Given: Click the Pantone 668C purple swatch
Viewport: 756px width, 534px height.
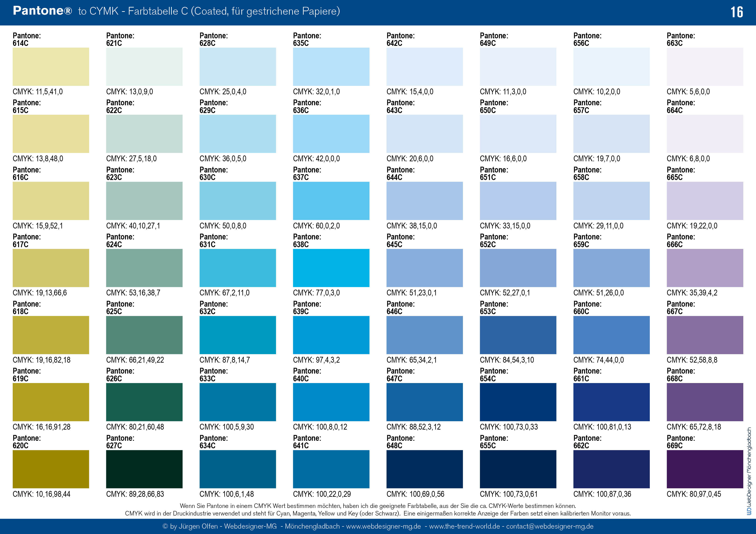Looking at the screenshot, I should pos(705,402).
